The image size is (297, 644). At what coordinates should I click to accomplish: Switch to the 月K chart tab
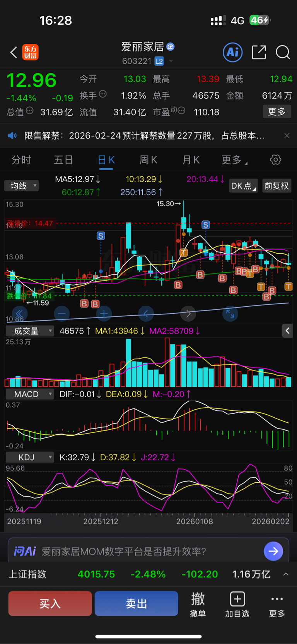pyautogui.click(x=191, y=160)
